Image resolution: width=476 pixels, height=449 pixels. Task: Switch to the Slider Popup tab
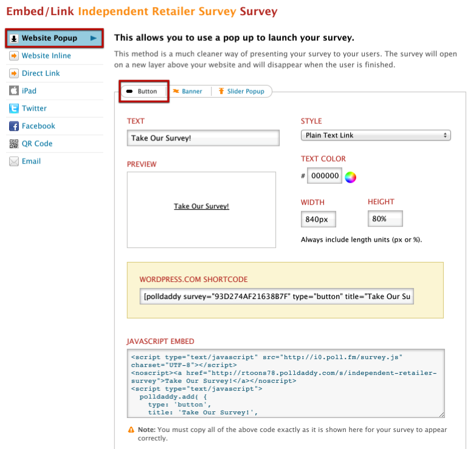pos(241,92)
